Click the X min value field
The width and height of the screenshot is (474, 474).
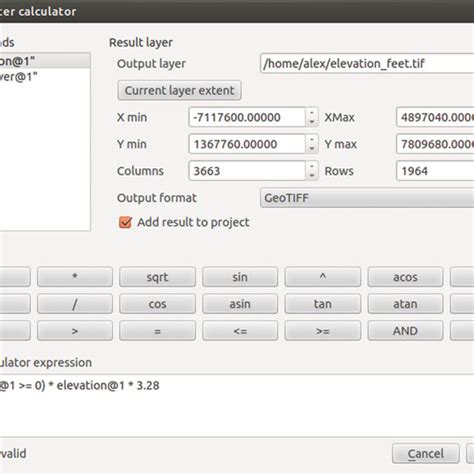pos(247,117)
